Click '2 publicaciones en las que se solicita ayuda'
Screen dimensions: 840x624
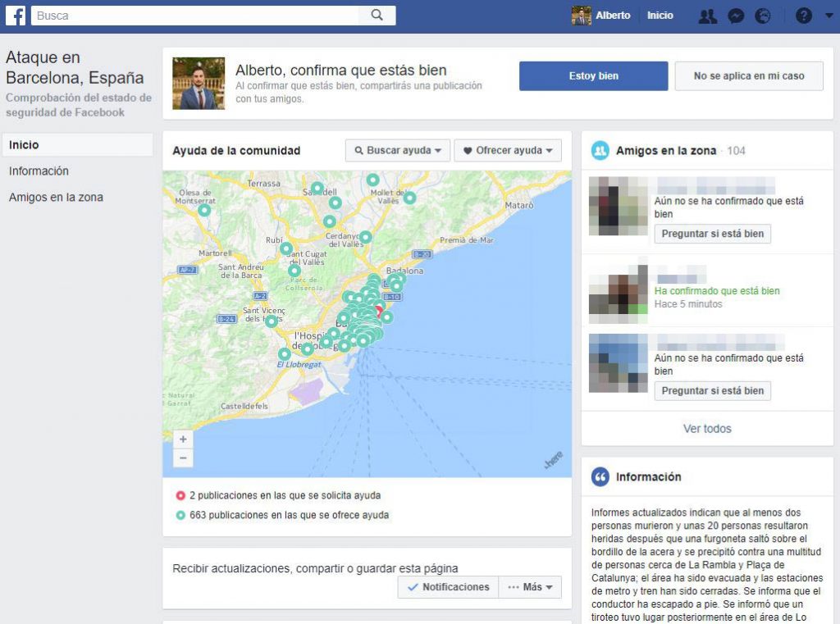285,495
